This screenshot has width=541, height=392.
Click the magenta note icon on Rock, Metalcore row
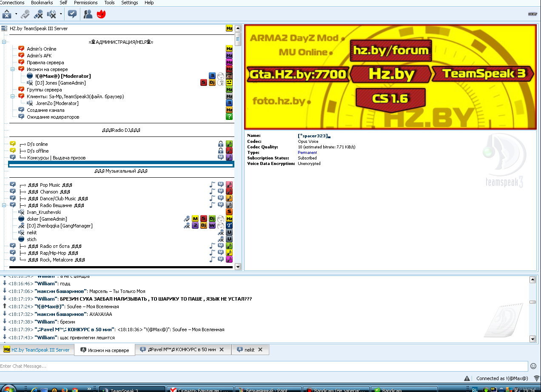click(229, 260)
